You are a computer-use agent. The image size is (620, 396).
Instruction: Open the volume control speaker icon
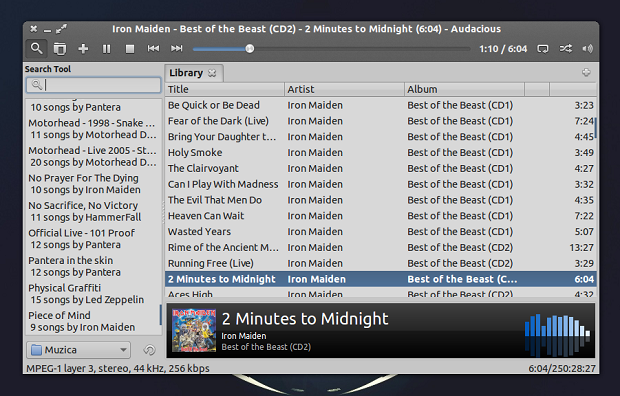point(587,49)
